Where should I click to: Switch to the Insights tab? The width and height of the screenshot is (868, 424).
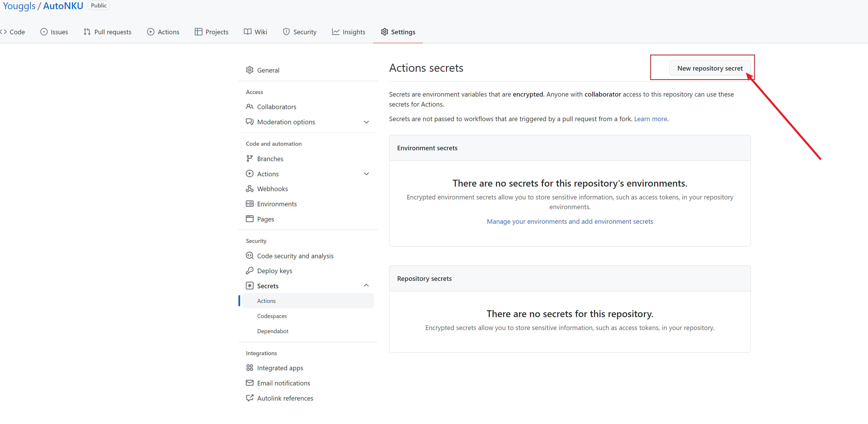pyautogui.click(x=348, y=32)
